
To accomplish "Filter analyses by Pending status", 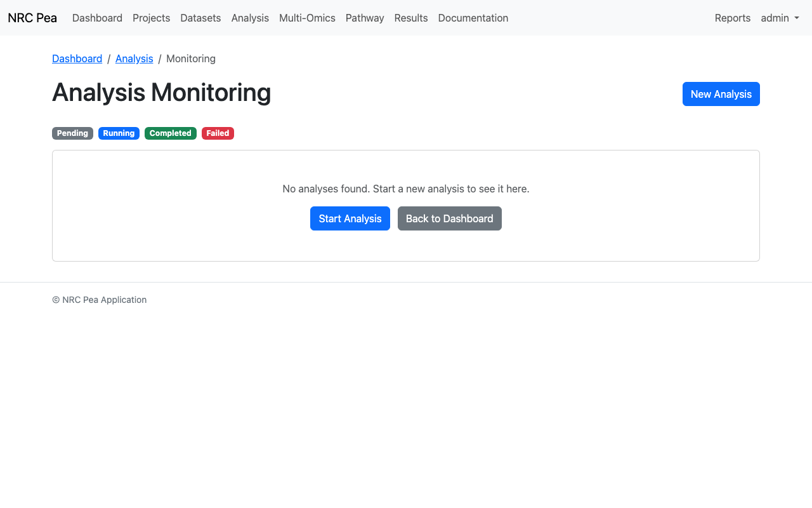I will 72,133.
